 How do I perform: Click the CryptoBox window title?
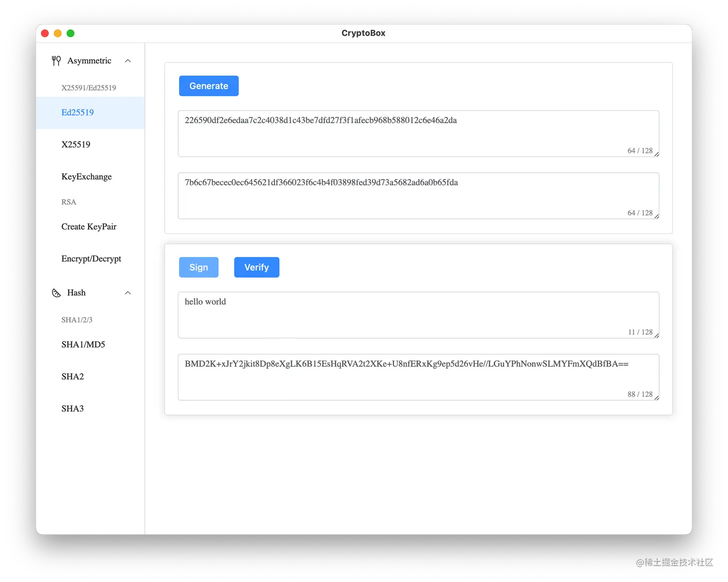click(364, 33)
